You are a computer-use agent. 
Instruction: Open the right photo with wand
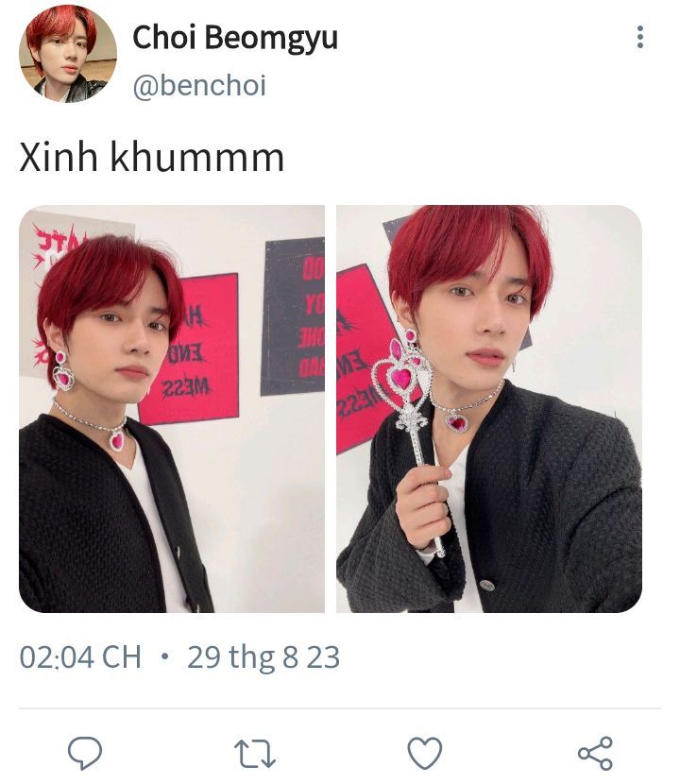click(x=489, y=408)
